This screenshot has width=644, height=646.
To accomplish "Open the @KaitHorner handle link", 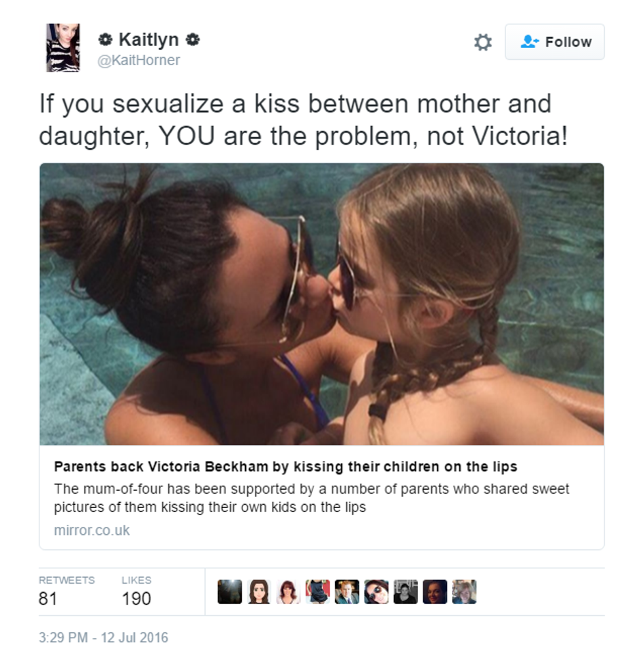I will (x=139, y=60).
